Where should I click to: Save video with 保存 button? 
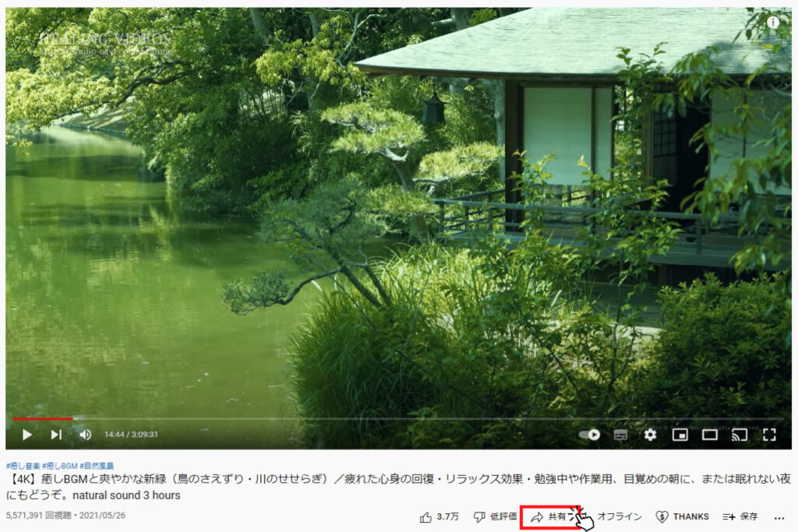tap(740, 516)
